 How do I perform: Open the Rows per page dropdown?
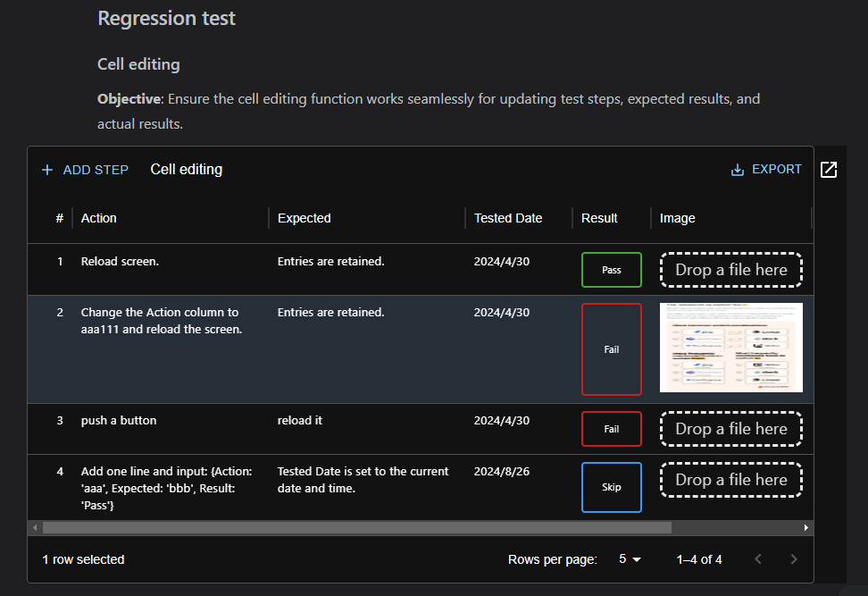[x=630, y=558]
